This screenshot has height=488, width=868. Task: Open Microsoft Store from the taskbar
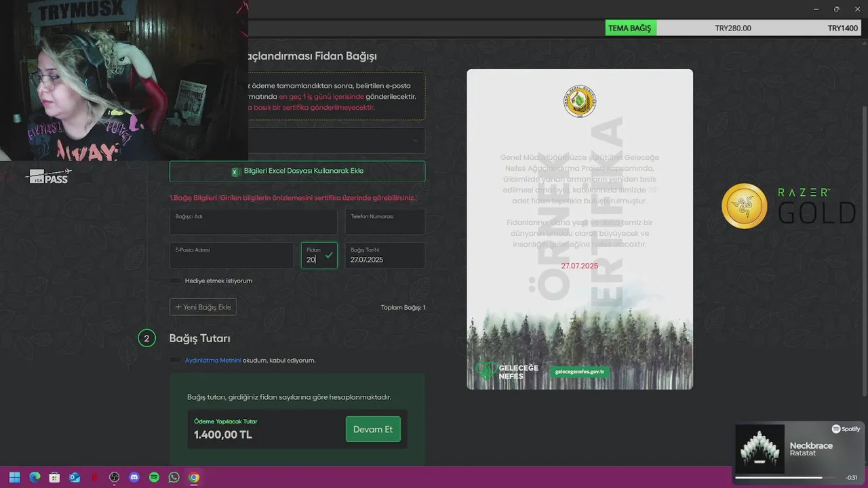point(54,477)
